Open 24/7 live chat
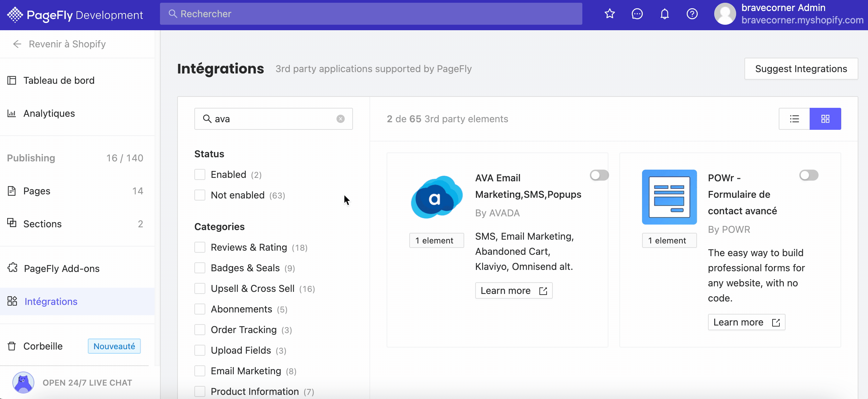The width and height of the screenshot is (868, 399). [x=87, y=383]
